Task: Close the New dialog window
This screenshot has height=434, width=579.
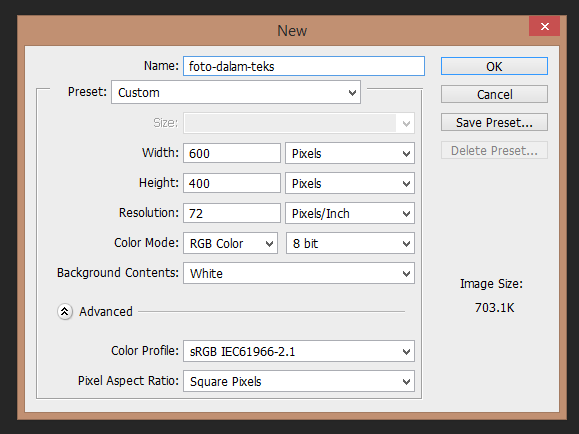Action: pyautogui.click(x=544, y=26)
